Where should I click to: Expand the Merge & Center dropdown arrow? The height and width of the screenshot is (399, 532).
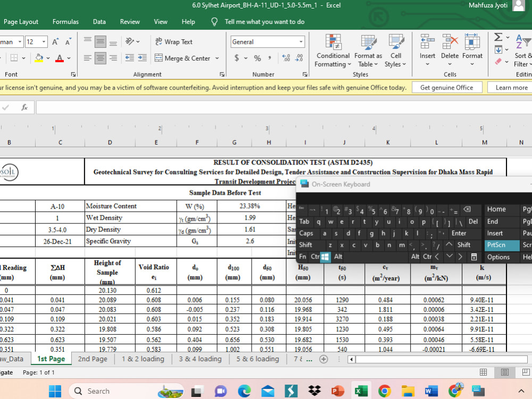(x=217, y=58)
